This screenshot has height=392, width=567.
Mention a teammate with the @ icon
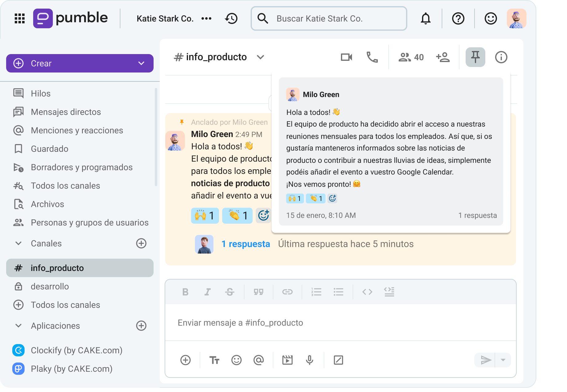click(260, 360)
